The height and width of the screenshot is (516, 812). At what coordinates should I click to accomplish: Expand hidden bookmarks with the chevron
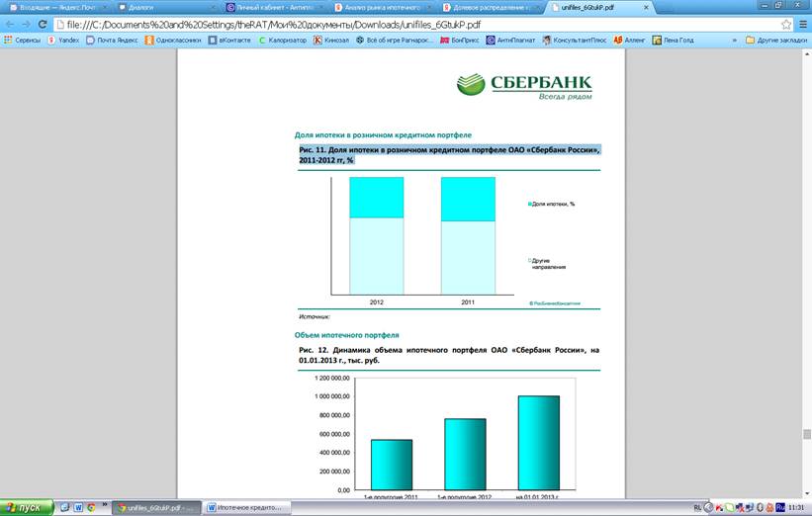point(734,40)
